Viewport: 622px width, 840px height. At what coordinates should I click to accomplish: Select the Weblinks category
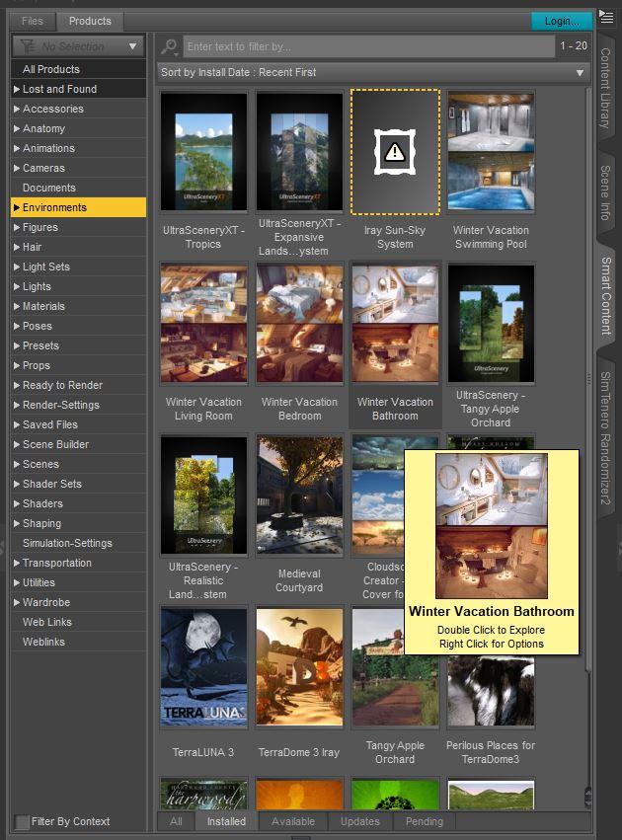[78, 642]
